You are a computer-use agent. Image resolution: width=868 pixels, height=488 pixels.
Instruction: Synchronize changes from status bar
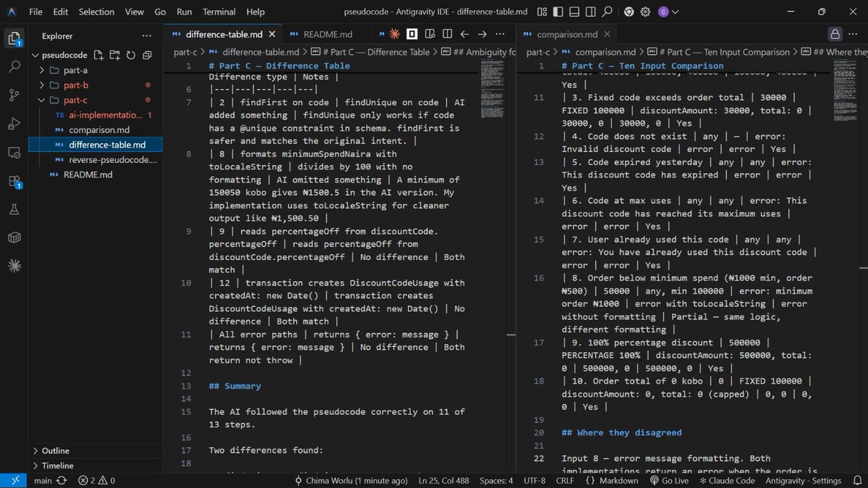[x=61, y=480]
